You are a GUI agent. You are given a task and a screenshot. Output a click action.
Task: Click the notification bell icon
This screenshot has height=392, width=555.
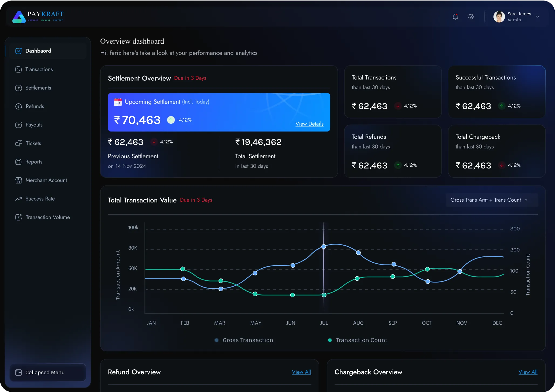[455, 17]
